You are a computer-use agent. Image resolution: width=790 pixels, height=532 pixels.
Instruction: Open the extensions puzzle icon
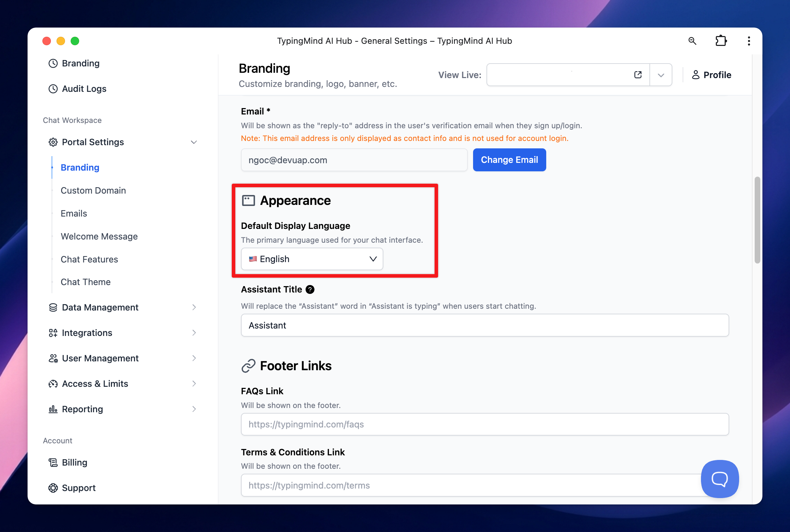[721, 41]
